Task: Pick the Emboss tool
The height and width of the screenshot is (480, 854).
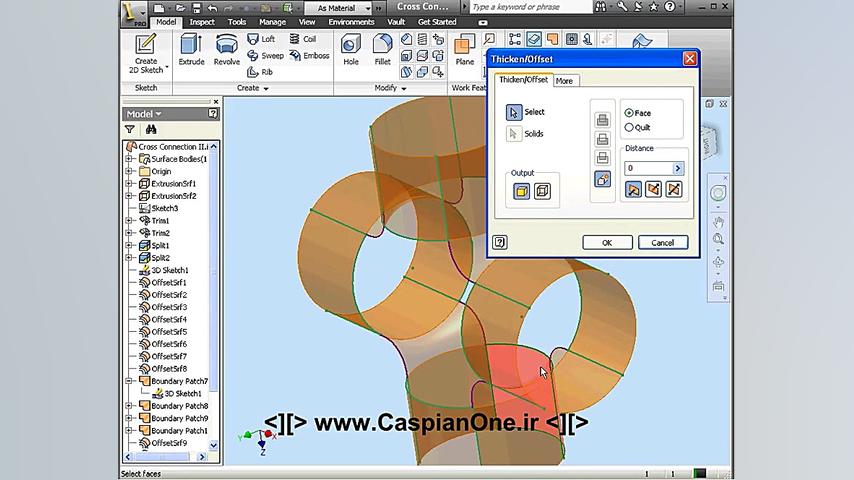Action: point(309,56)
